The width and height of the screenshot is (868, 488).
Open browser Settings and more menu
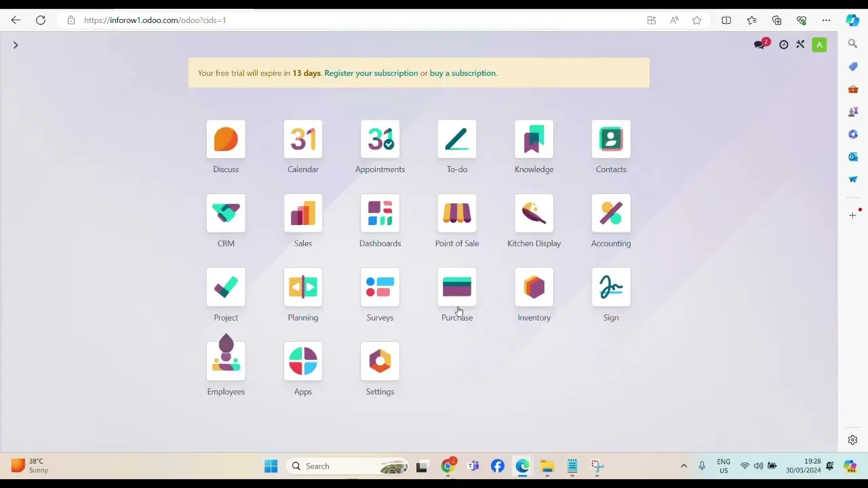pyautogui.click(x=826, y=20)
